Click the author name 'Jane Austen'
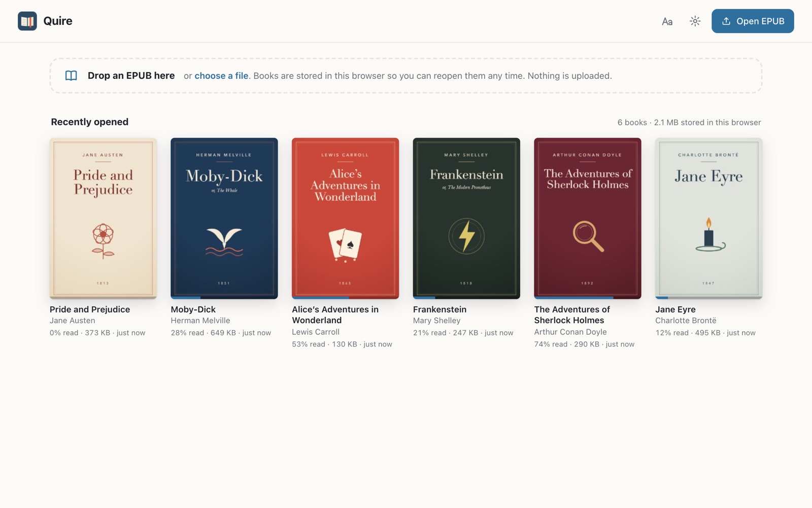Viewport: 812px width, 508px height. click(73, 321)
